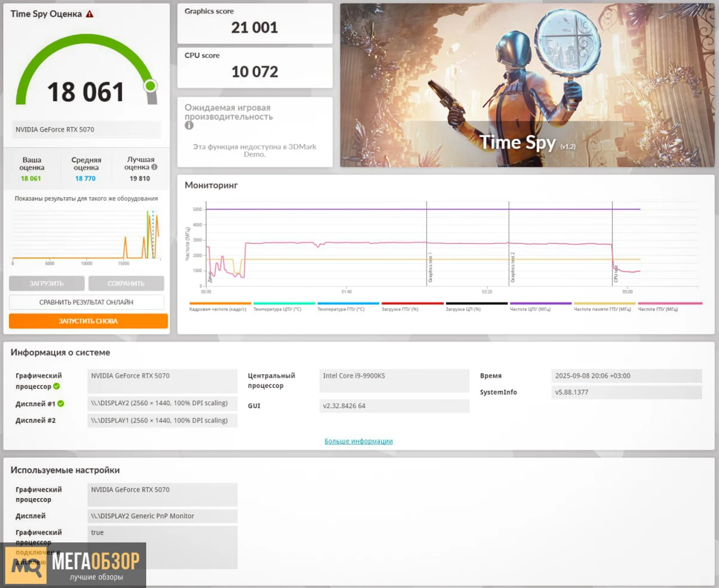Click the red warning icon beside Time Spy Оценка
The height and width of the screenshot is (588, 719).
pyautogui.click(x=89, y=13)
